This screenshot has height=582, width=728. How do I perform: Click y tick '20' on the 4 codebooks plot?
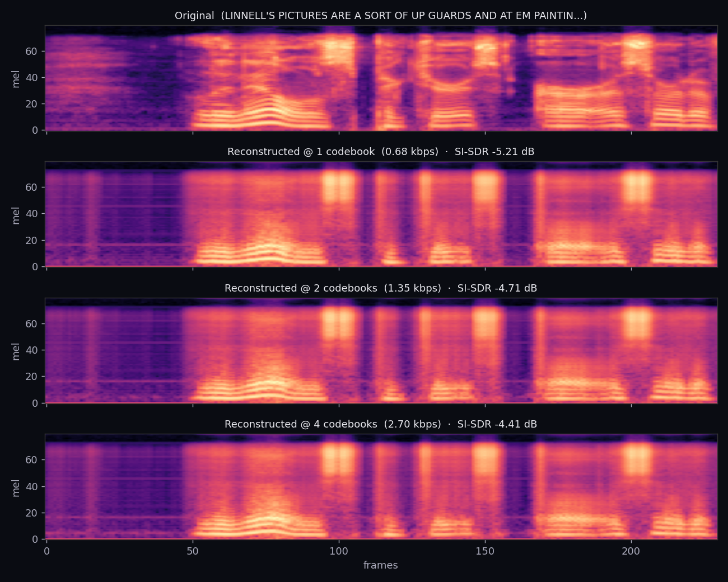32,513
